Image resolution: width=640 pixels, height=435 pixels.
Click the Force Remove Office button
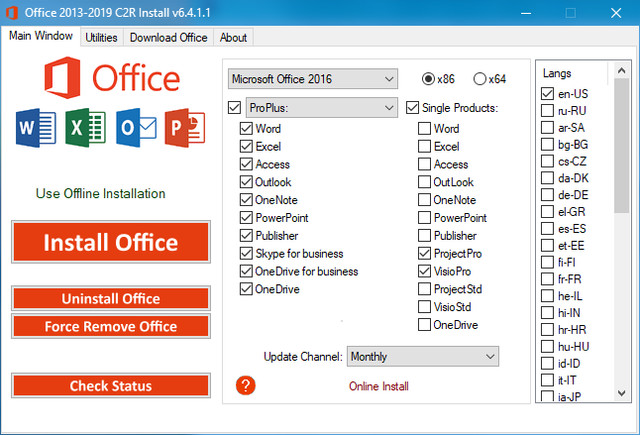111,326
